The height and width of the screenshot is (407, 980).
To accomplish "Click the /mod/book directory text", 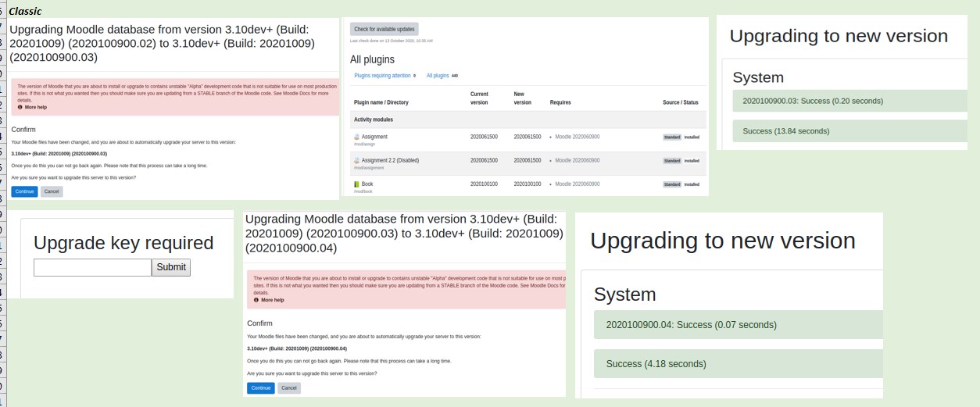I will pos(363,191).
